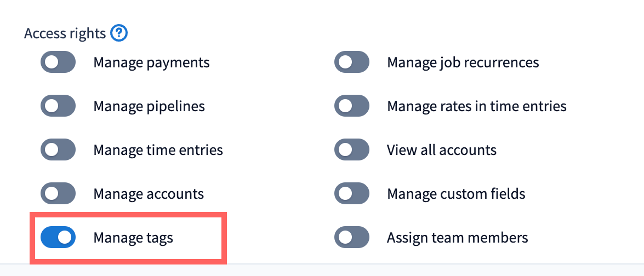
Task: Click the "Manage tags" label text
Action: (133, 238)
